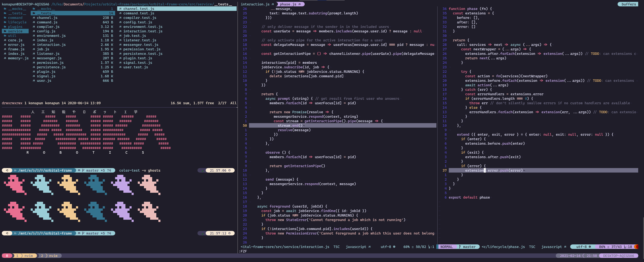Image resolution: width=644 pixels, height=262 pixels.
Task: Click the buffers label in tabline
Action: pos(628,4)
